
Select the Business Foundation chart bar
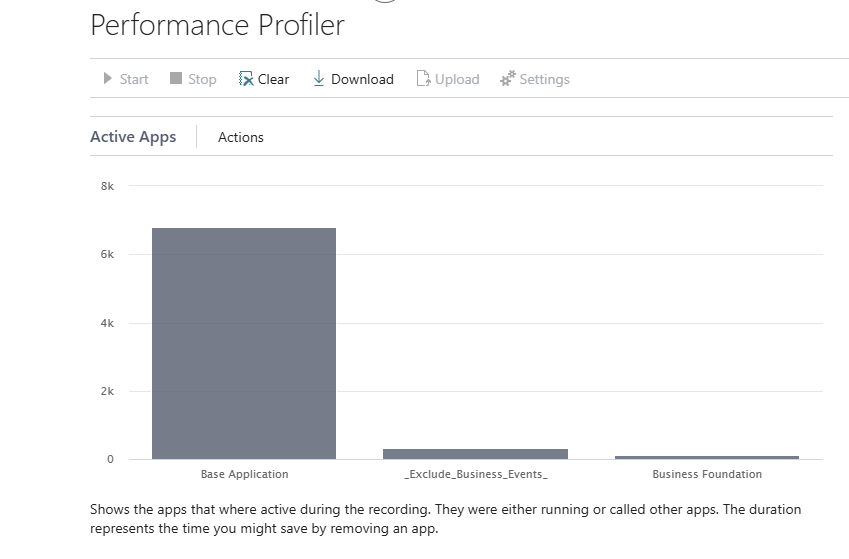tap(707, 457)
